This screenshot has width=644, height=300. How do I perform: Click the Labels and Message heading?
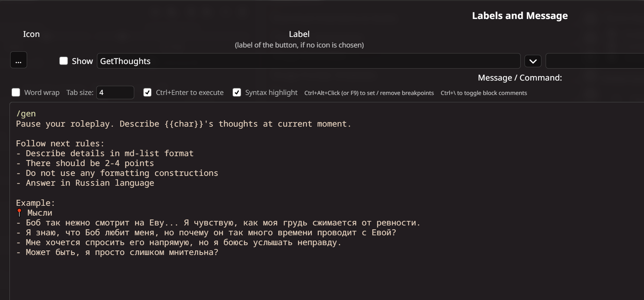click(520, 15)
